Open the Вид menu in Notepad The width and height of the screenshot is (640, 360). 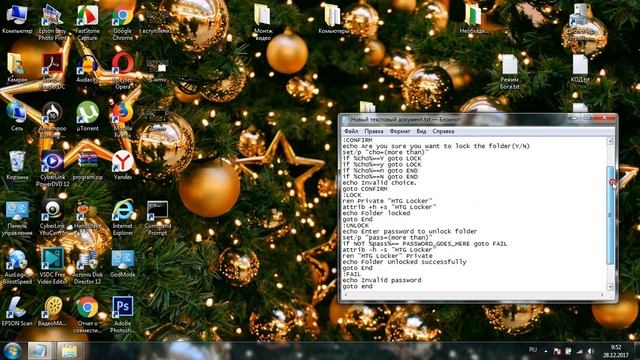421,131
